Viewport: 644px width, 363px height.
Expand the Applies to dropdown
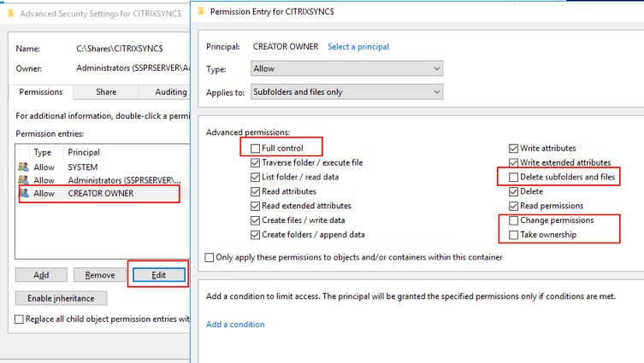(x=346, y=92)
